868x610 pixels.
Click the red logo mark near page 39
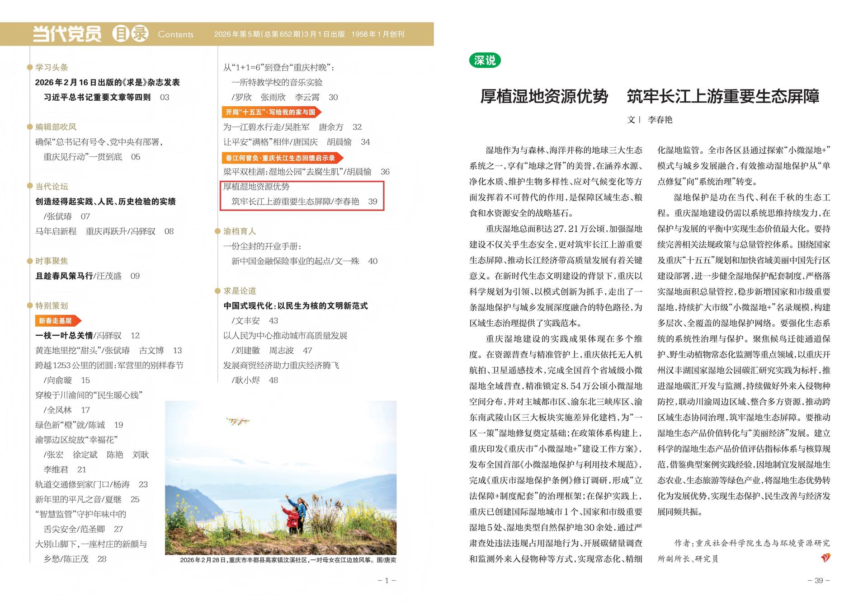pyautogui.click(x=826, y=558)
